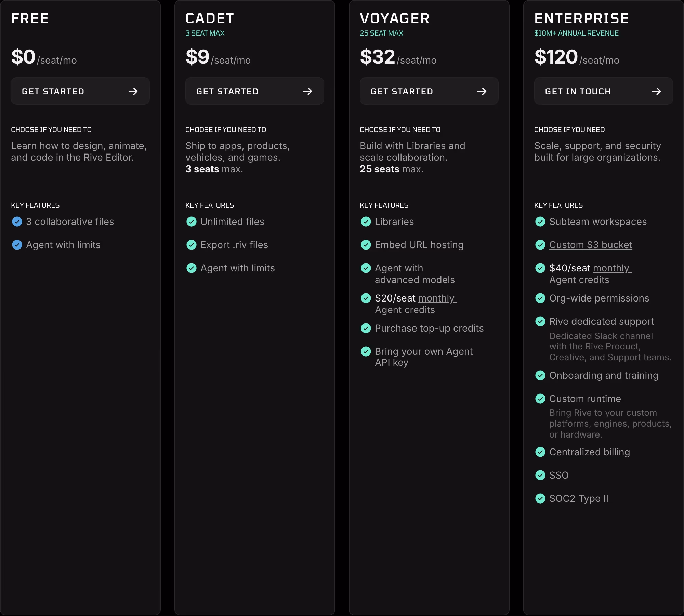Click the 25 SEAT MAX label
Viewport: 684px width, 616px height.
[381, 33]
